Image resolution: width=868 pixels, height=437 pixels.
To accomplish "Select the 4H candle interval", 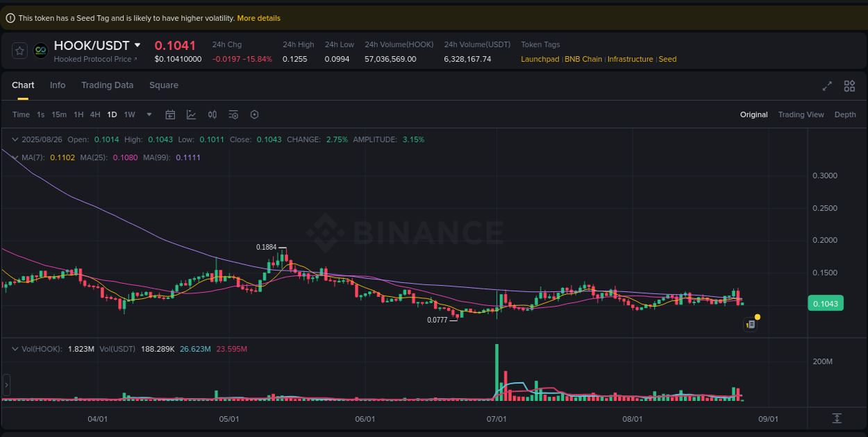I will (95, 114).
